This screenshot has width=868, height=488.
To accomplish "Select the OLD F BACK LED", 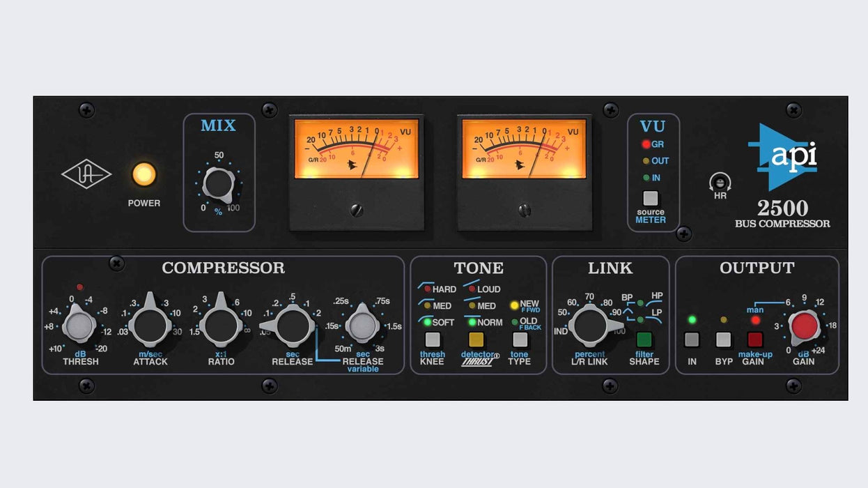I will point(514,321).
